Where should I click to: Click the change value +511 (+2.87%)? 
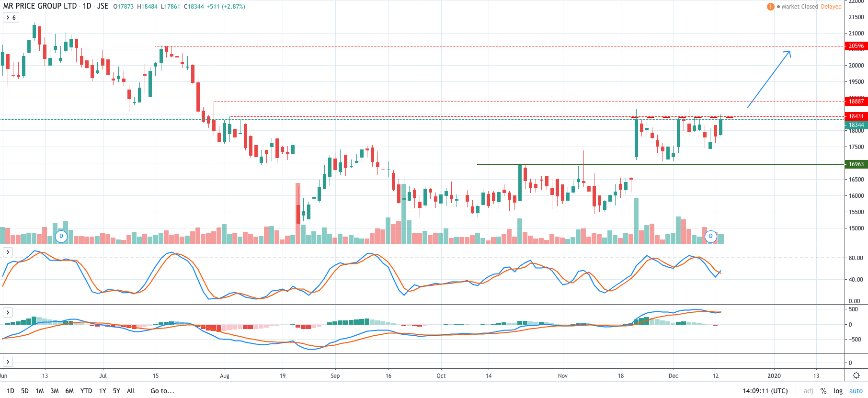pyautogui.click(x=226, y=7)
